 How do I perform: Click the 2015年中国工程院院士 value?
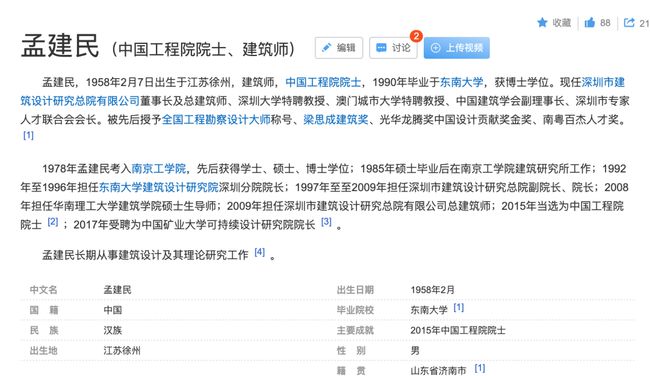click(458, 330)
